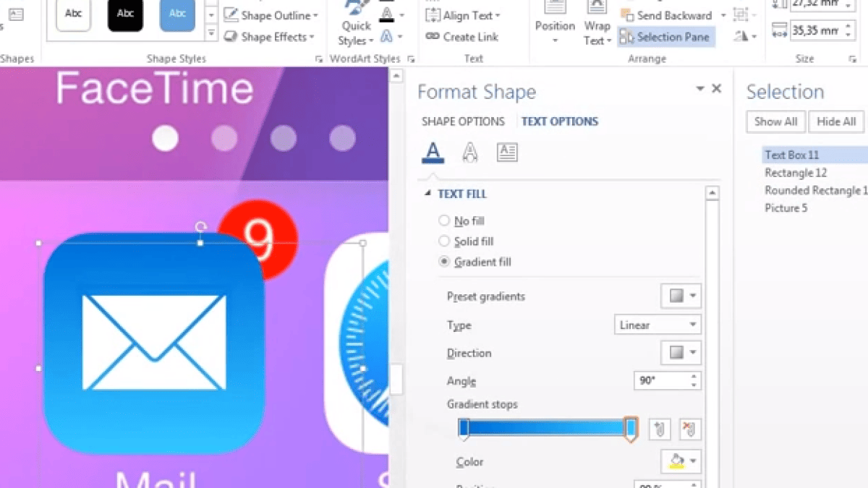Click the blue gradient stops bar
868x488 pixels.
click(547, 428)
